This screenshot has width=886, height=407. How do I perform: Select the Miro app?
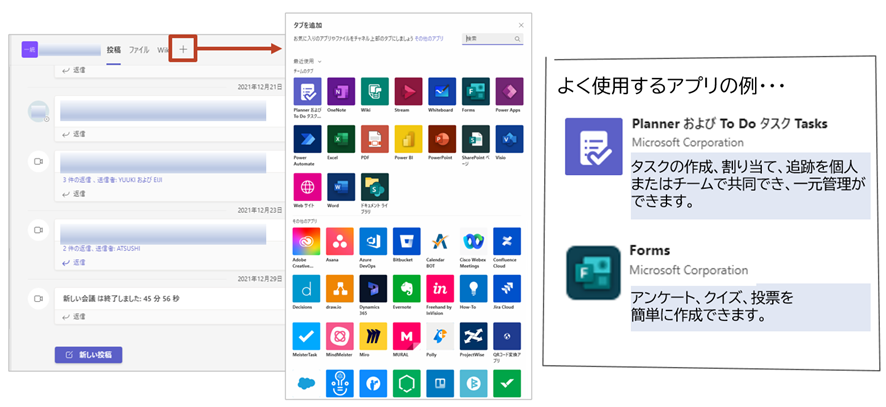click(x=373, y=336)
